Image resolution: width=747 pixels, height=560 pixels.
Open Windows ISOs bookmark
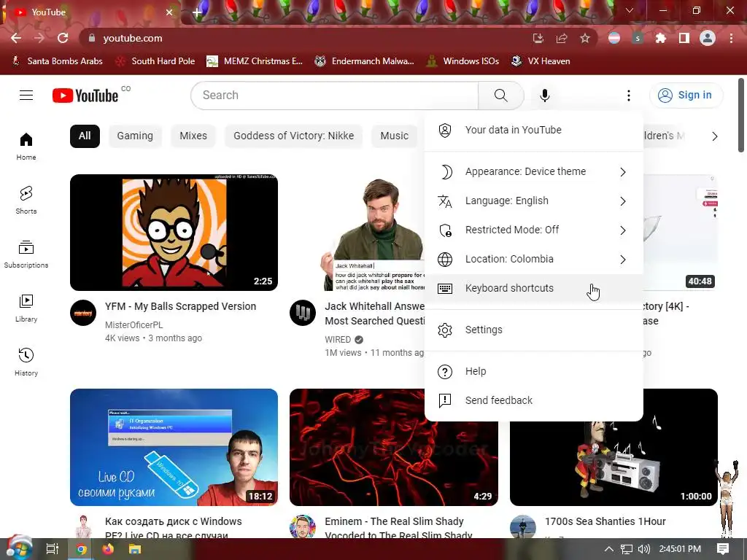[462, 61]
